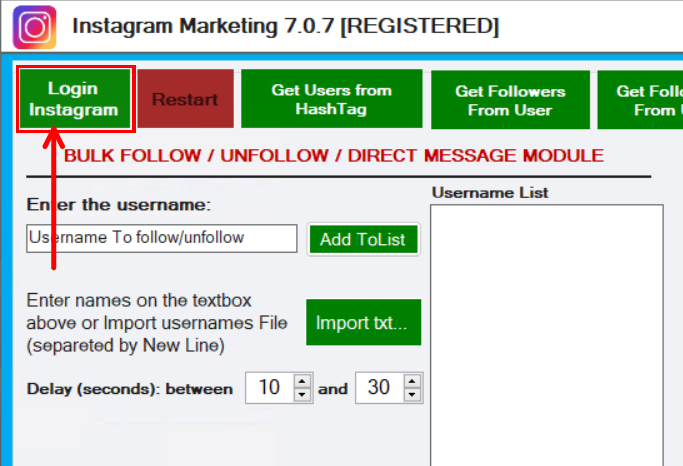Click the Bulk Follow / Unfollow module heading

pyautogui.click(x=334, y=156)
